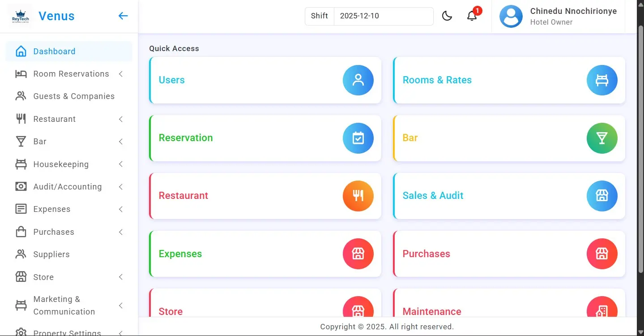This screenshot has width=644, height=336.
Task: Click the Sales & Audit storefront icon
Action: 602,196
